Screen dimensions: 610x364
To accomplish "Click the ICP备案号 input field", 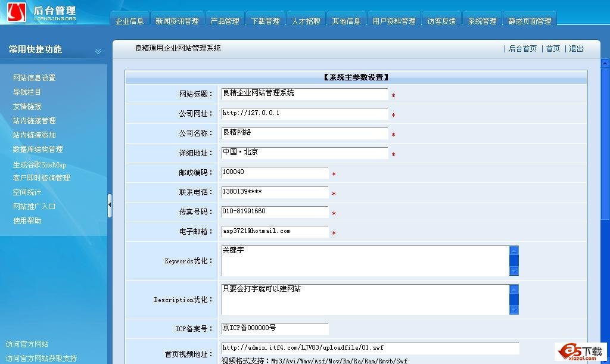I will pyautogui.click(x=275, y=329).
